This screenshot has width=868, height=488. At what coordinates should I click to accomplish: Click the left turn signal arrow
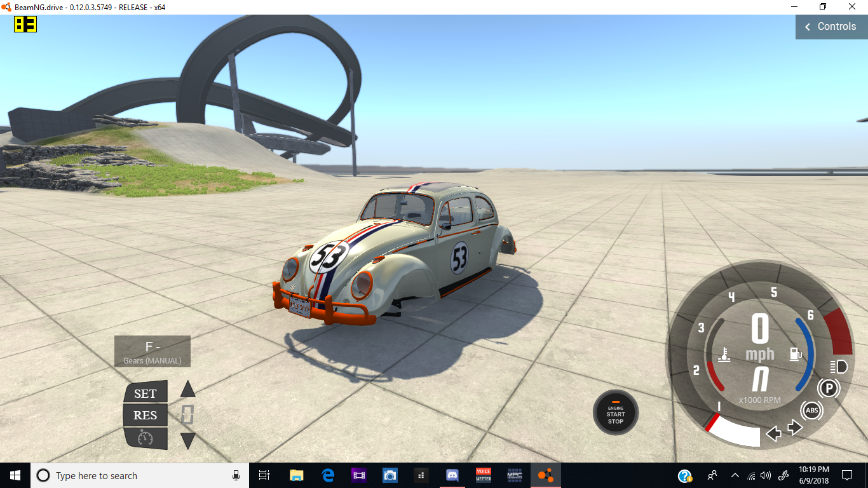773,434
